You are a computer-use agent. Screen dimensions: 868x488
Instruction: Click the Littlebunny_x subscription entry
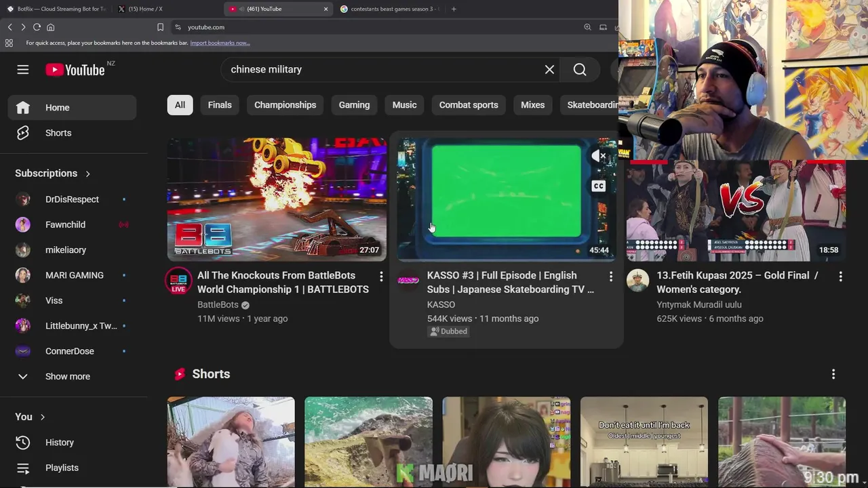pos(72,326)
